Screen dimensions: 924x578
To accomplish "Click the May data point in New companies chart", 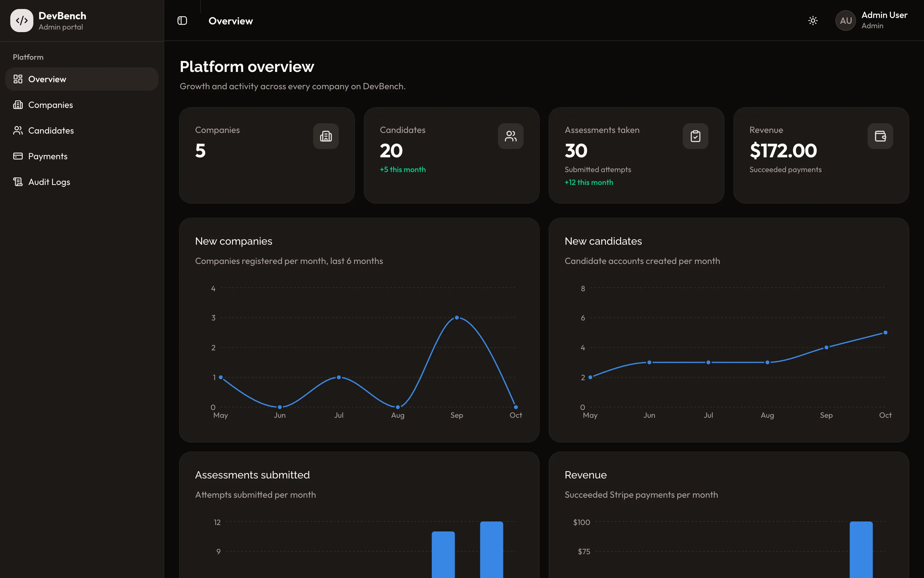I will pos(221,377).
